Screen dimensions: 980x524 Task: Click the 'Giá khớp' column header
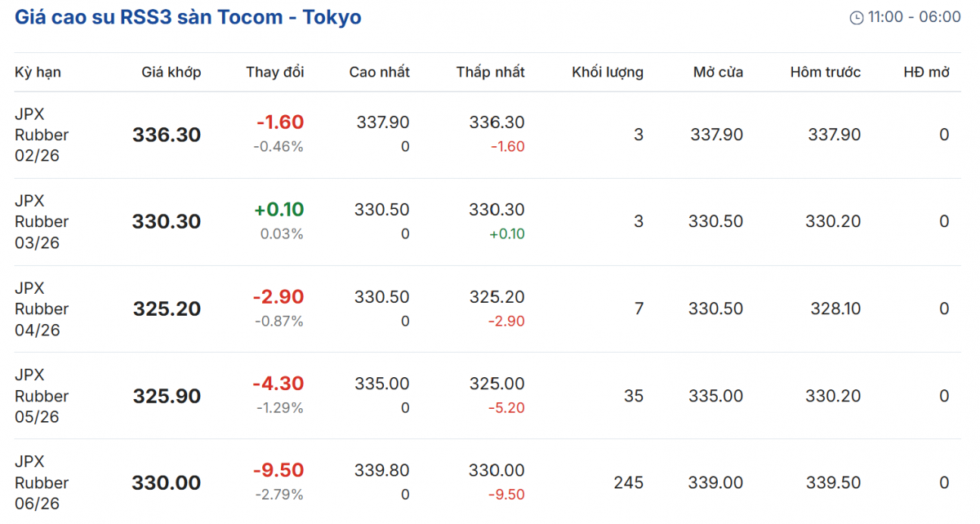[171, 73]
